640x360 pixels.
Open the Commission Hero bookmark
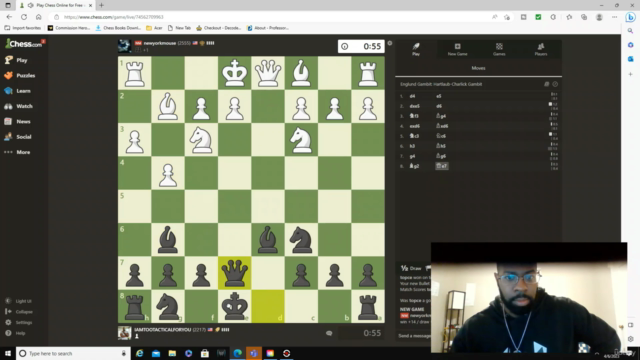pyautogui.click(x=69, y=28)
